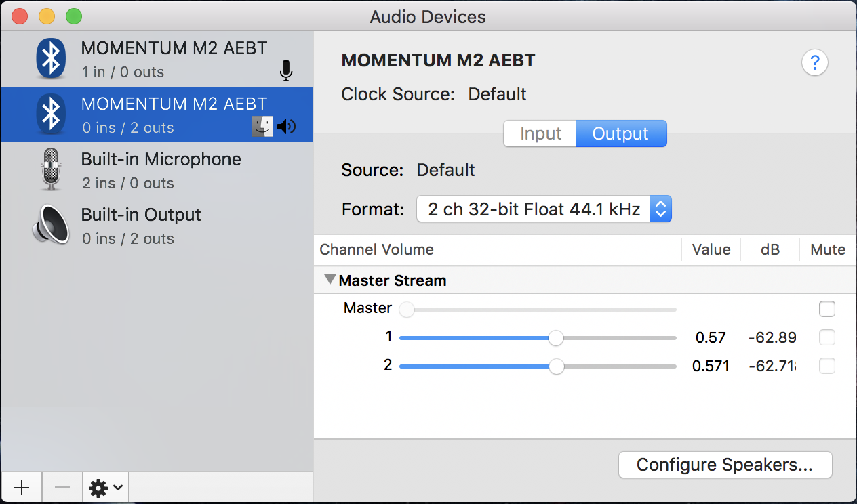Click the green zoom window button
Image resolution: width=857 pixels, height=504 pixels.
click(x=73, y=16)
